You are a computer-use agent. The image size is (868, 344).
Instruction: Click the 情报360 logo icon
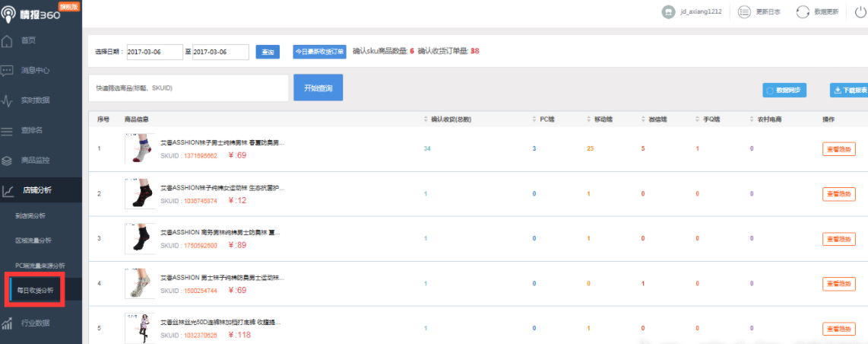pos(9,14)
